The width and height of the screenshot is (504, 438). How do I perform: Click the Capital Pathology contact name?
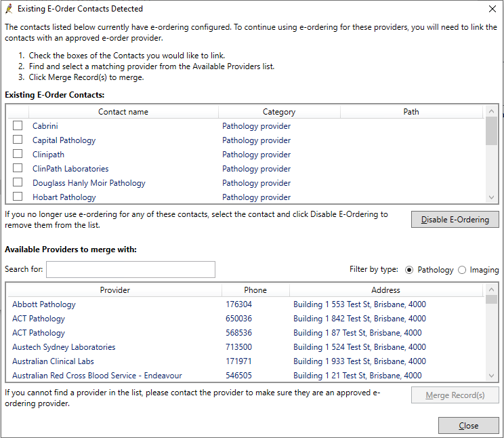click(x=64, y=140)
